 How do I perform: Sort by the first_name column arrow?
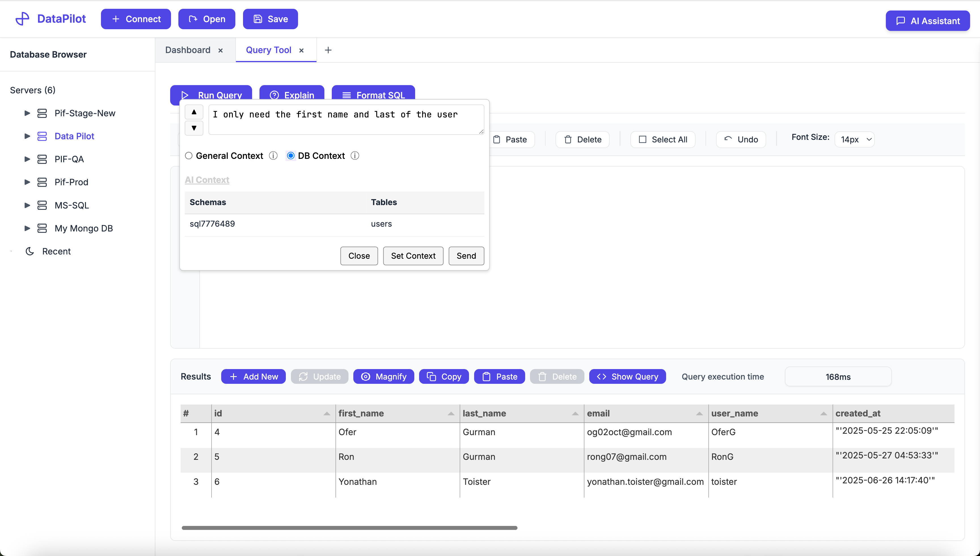[x=451, y=414]
